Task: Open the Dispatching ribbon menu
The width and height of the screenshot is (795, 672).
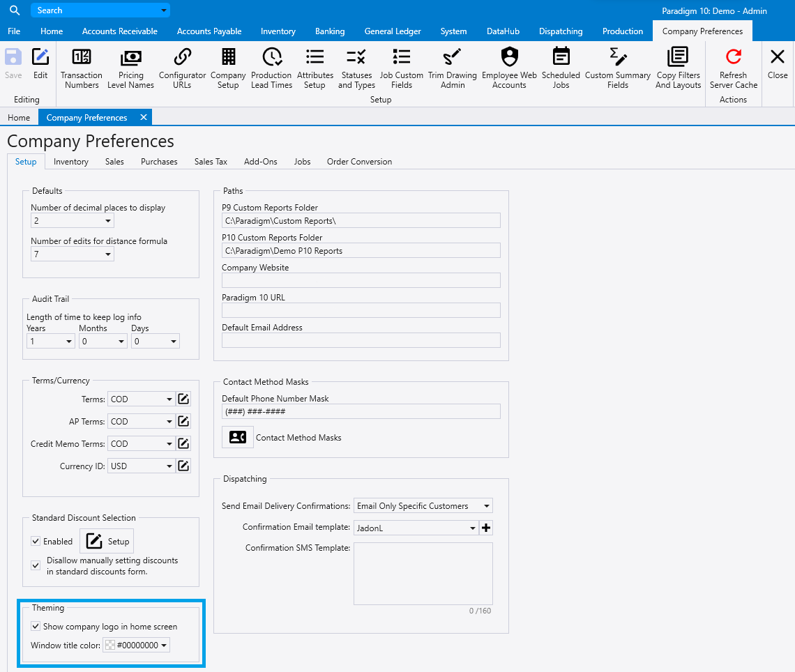Action: pos(561,31)
